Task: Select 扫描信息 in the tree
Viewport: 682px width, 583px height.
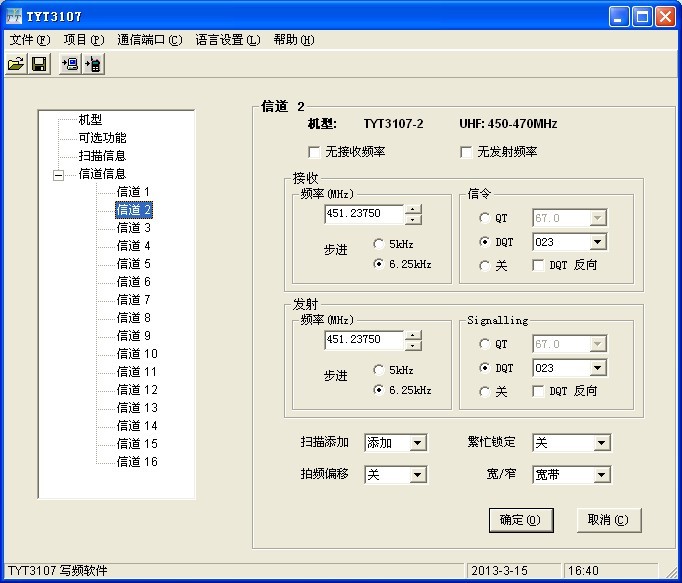Action: tap(102, 156)
